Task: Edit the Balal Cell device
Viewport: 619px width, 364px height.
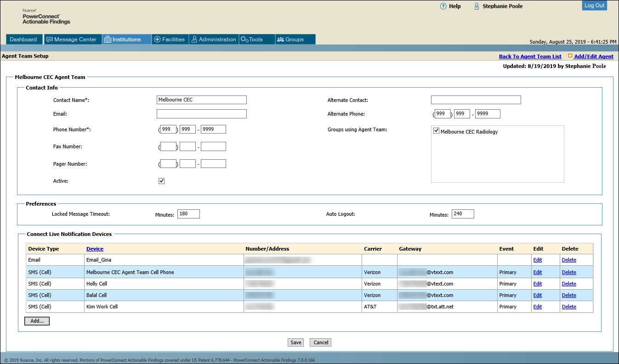Action: (537, 295)
